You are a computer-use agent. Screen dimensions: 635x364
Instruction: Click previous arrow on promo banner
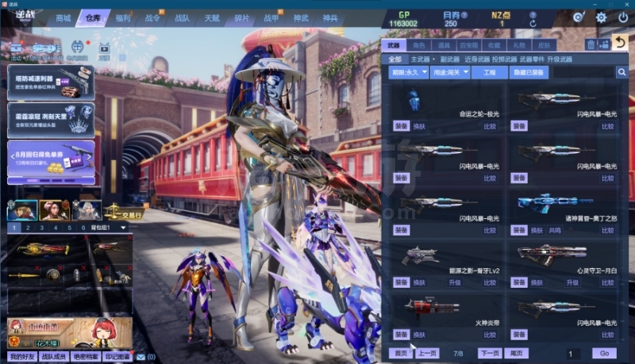coord(13,155)
